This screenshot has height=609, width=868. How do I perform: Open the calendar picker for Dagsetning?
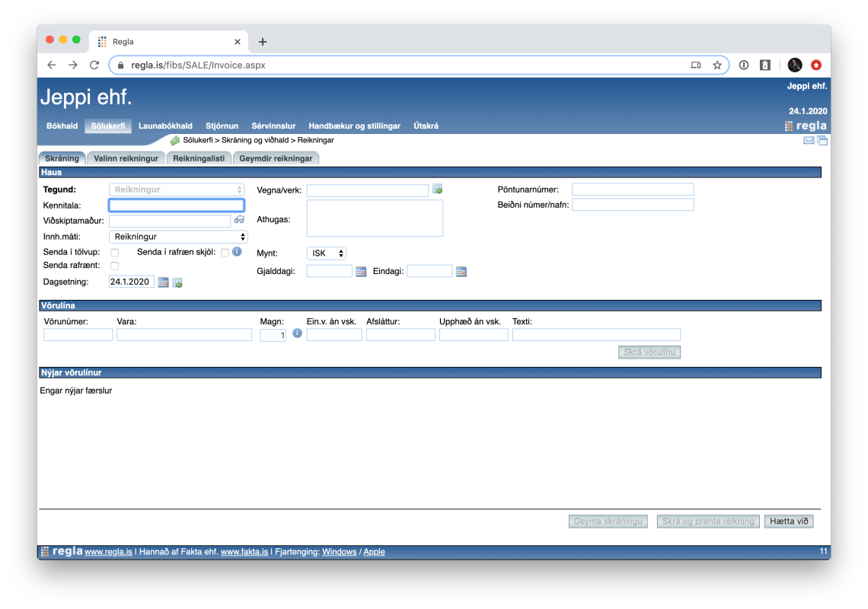point(163,282)
